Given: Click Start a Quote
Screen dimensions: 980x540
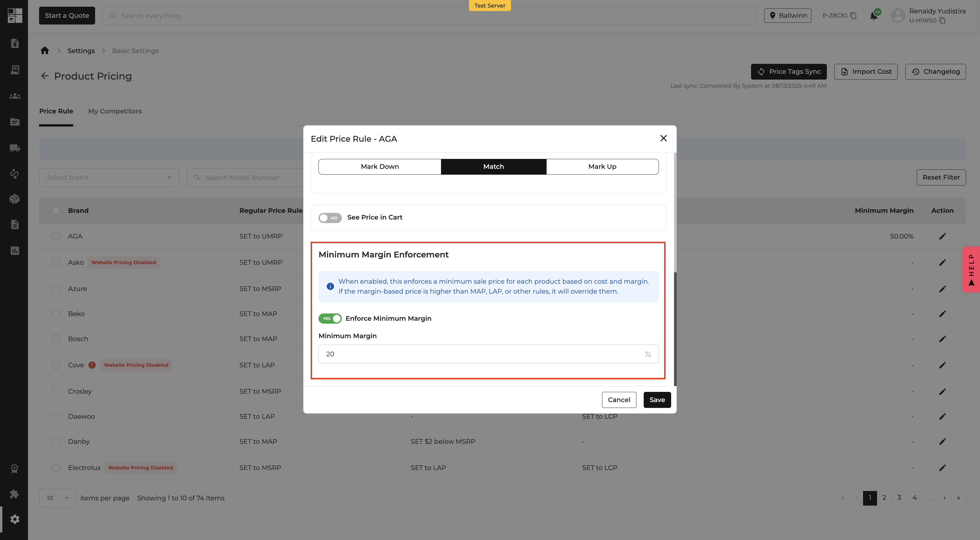Looking at the screenshot, I should [x=67, y=15].
